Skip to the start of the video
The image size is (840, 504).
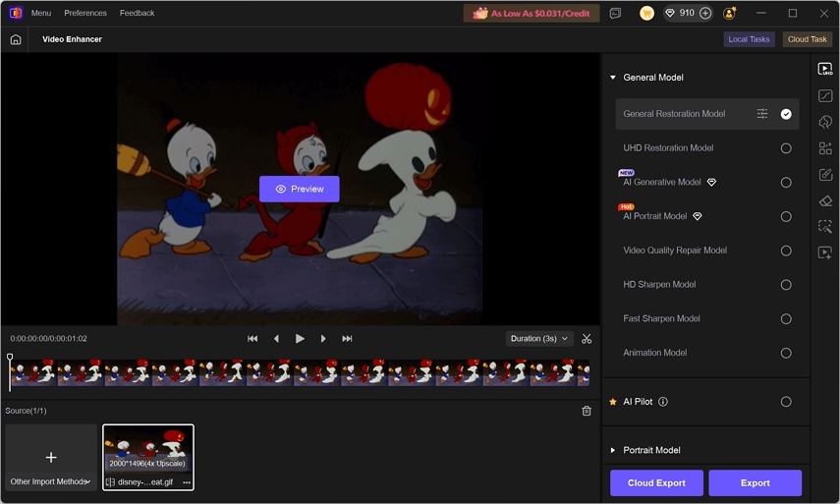pos(252,339)
